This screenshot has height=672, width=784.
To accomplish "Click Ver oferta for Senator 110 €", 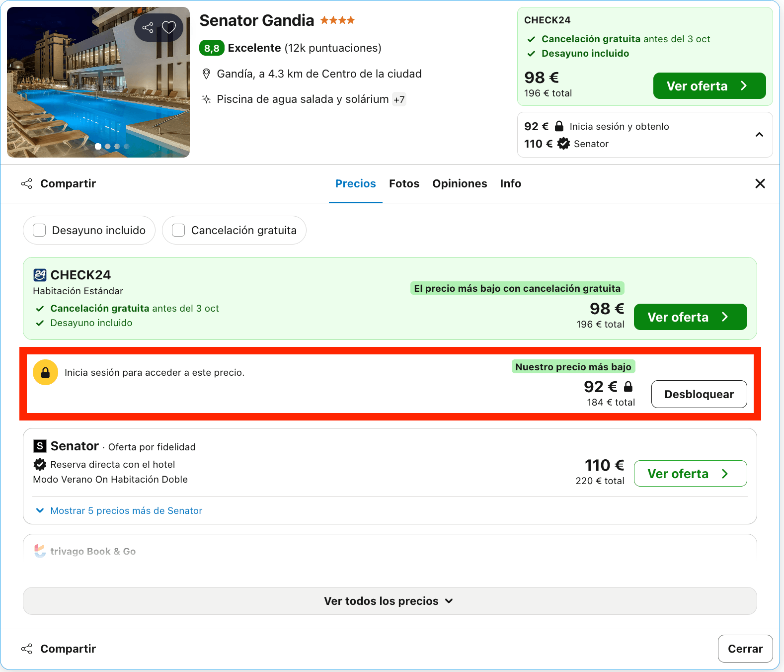I will click(x=690, y=474).
